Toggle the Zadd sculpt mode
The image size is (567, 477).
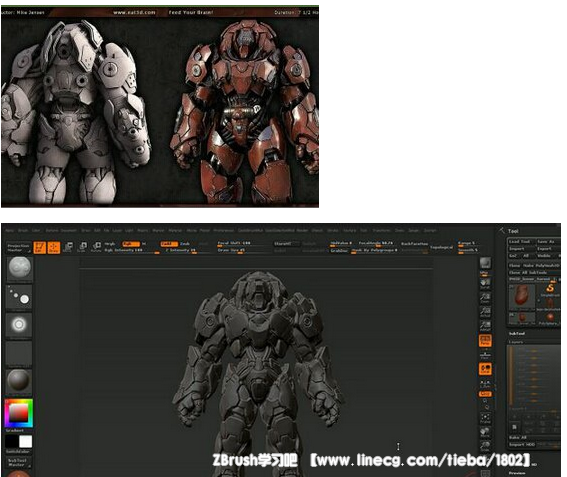(169, 244)
